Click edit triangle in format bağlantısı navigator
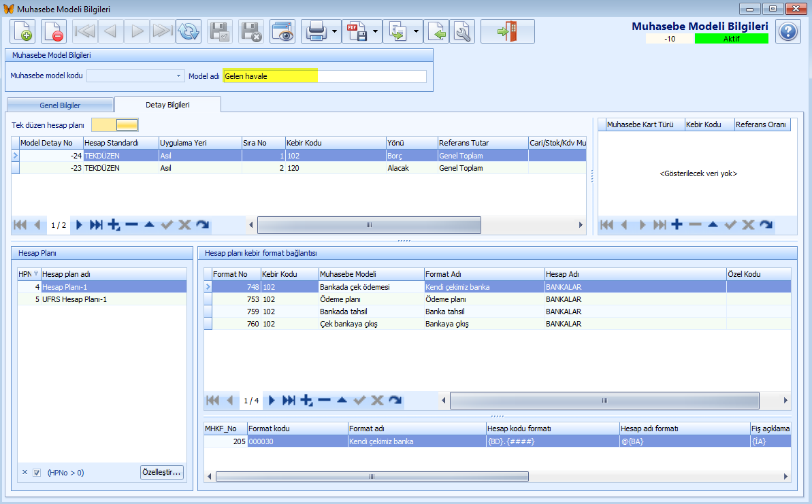Viewport: 812px width, 504px height. pos(342,400)
